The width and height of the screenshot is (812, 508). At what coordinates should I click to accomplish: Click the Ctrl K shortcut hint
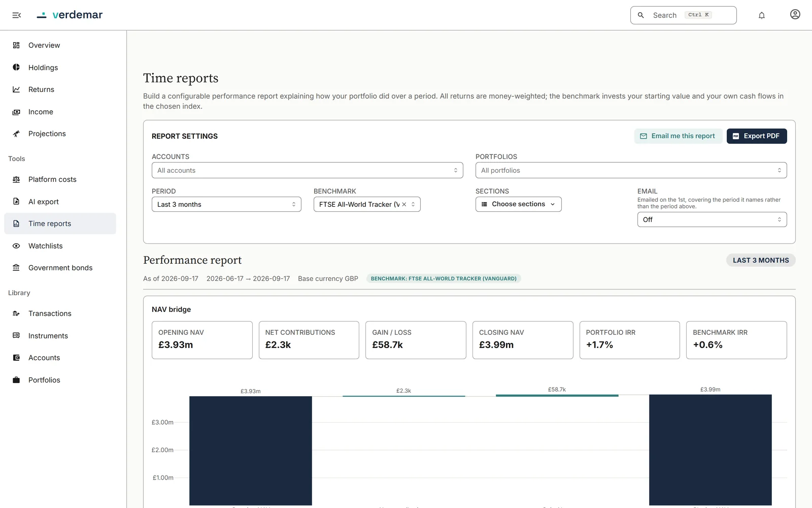pyautogui.click(x=698, y=15)
